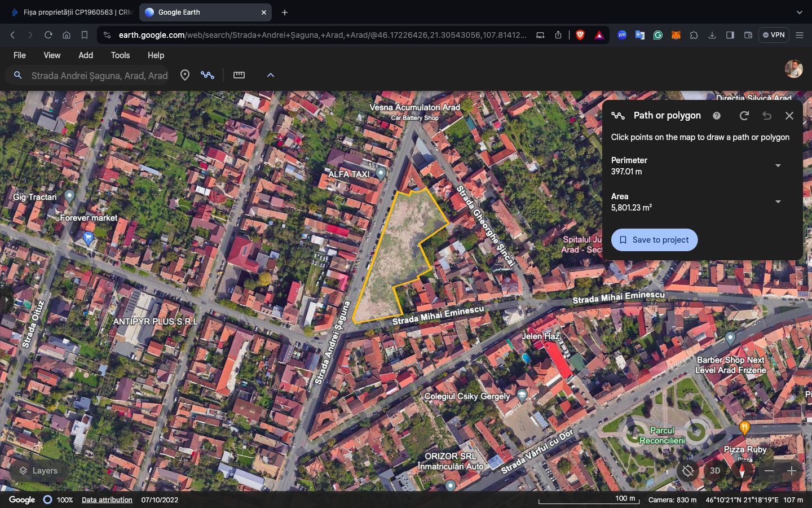Click the Strada Andrei Șaguna search field
This screenshot has width=812, height=508.
(99, 76)
